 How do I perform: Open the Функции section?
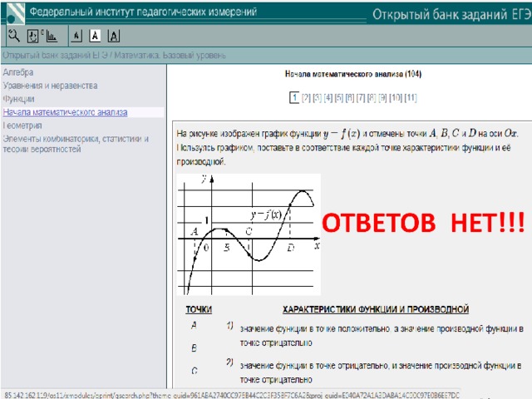pyautogui.click(x=18, y=99)
